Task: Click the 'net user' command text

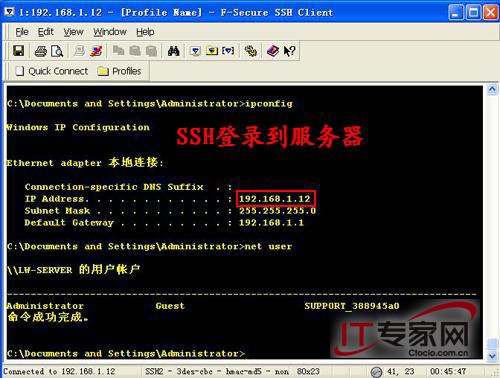Action: [x=268, y=247]
